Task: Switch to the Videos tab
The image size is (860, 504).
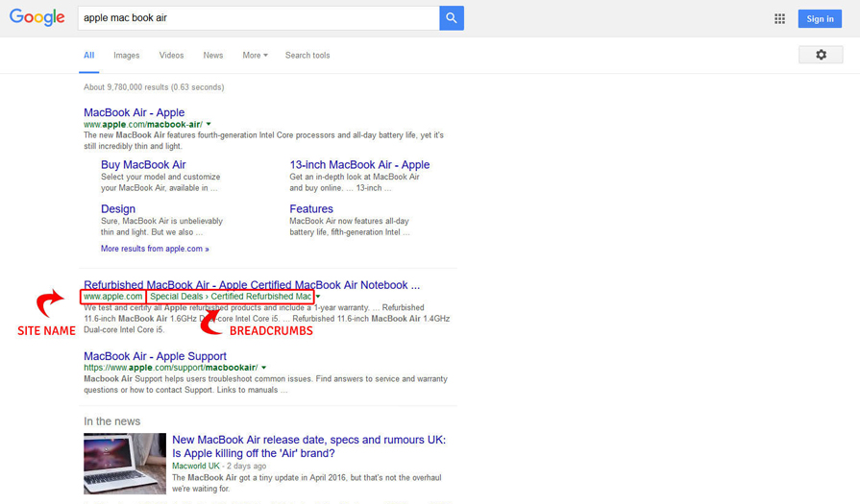Action: pos(171,56)
